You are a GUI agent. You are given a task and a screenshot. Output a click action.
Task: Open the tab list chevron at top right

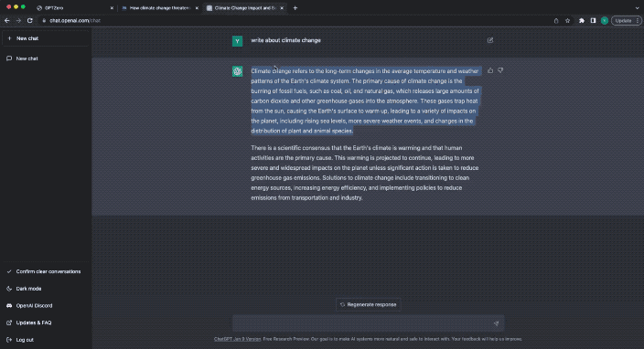(x=637, y=8)
